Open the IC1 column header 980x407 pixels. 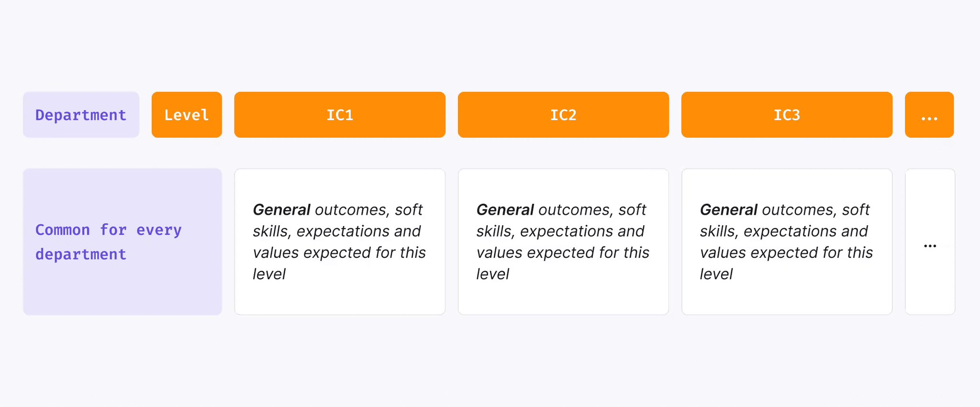point(340,115)
